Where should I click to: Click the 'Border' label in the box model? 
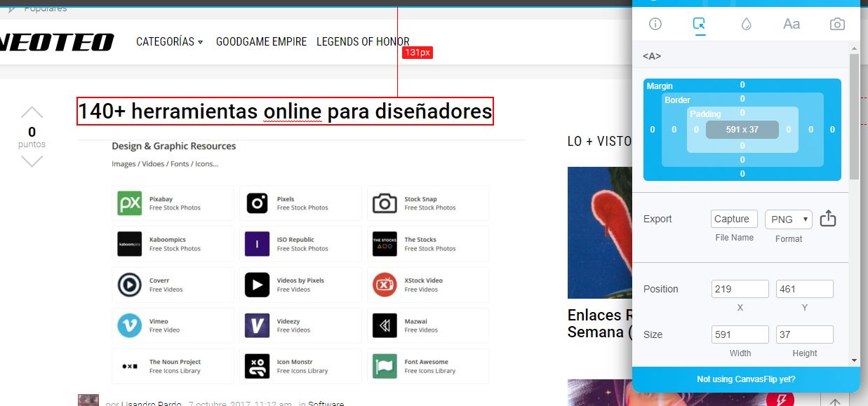tap(678, 100)
